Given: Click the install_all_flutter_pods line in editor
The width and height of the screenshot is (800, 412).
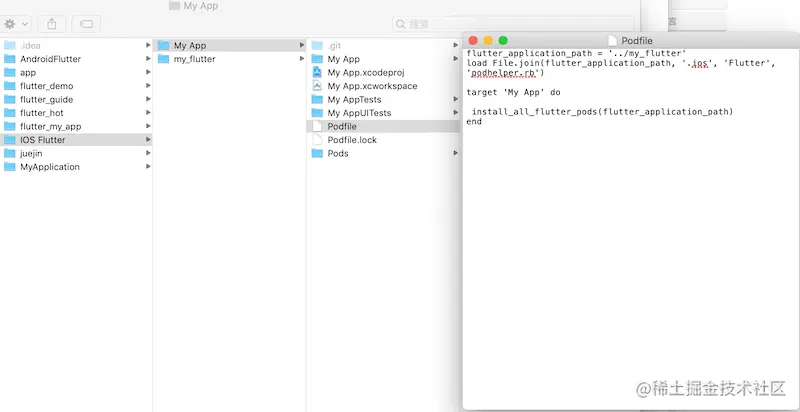Looking at the screenshot, I should pyautogui.click(x=602, y=112).
